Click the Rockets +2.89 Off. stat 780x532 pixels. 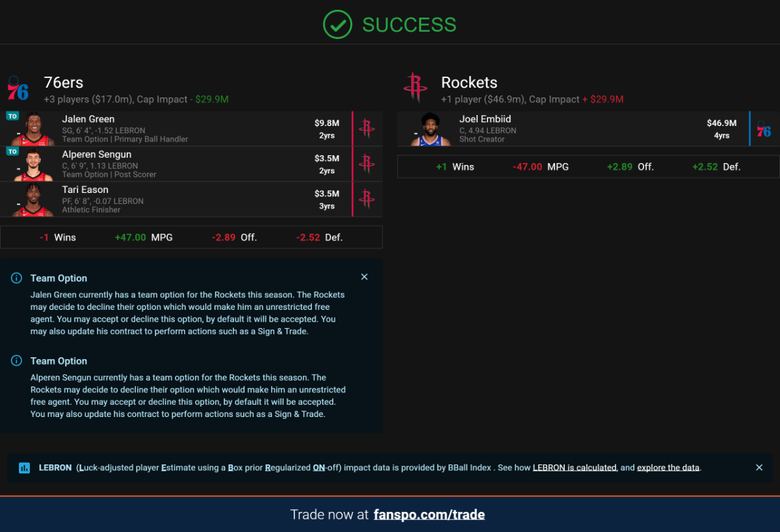point(630,167)
